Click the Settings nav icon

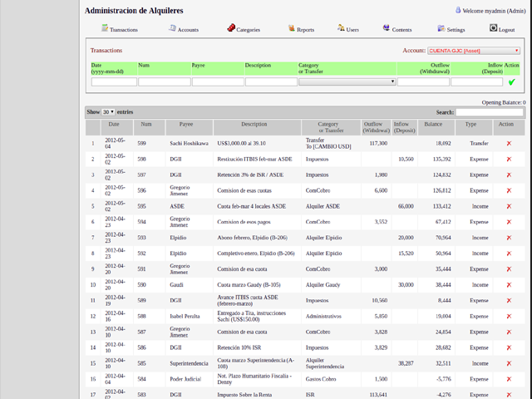point(441,28)
